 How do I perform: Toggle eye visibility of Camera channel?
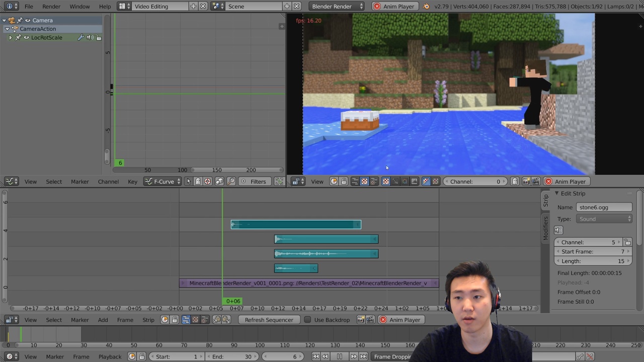pyautogui.click(x=28, y=21)
